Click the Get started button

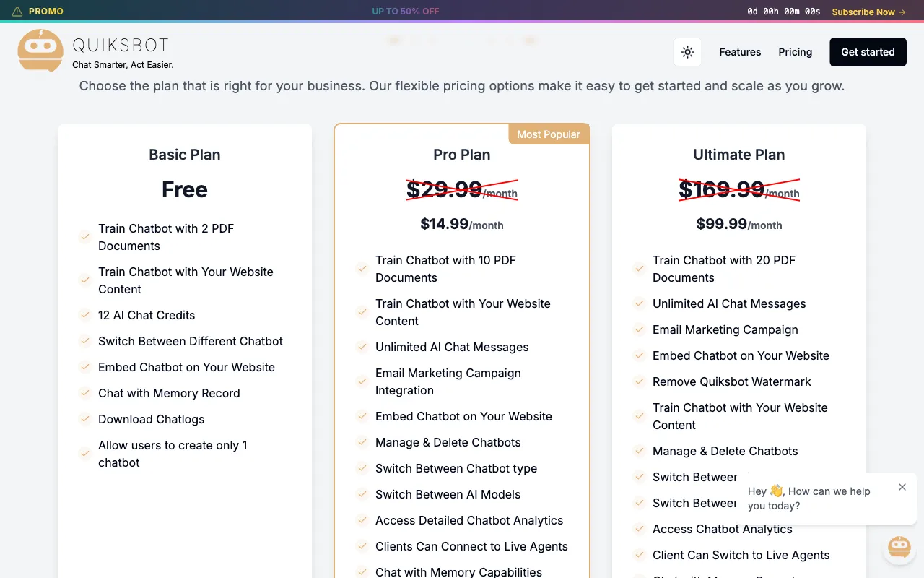(x=868, y=52)
